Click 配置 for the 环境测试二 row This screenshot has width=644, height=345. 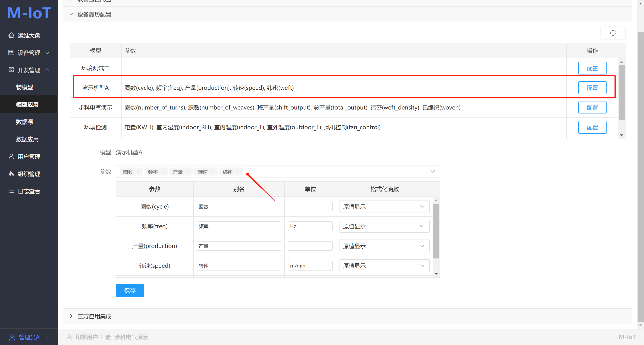592,68
